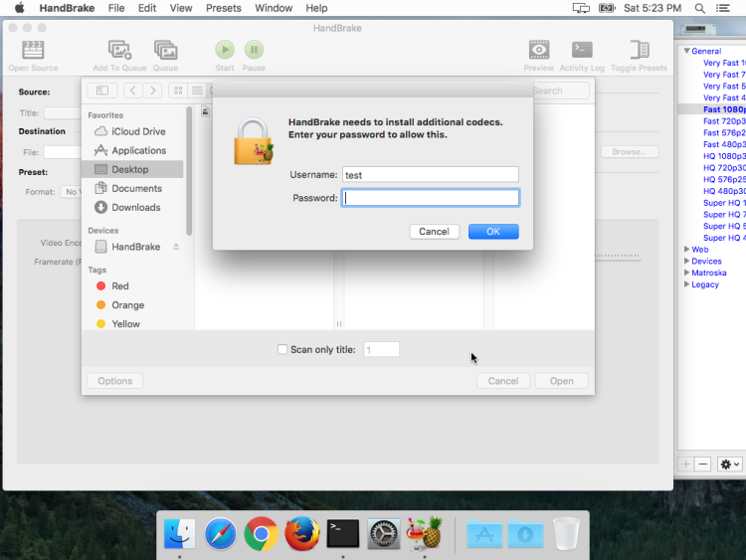Go forward with the right chevron
746x560 pixels.
[152, 91]
